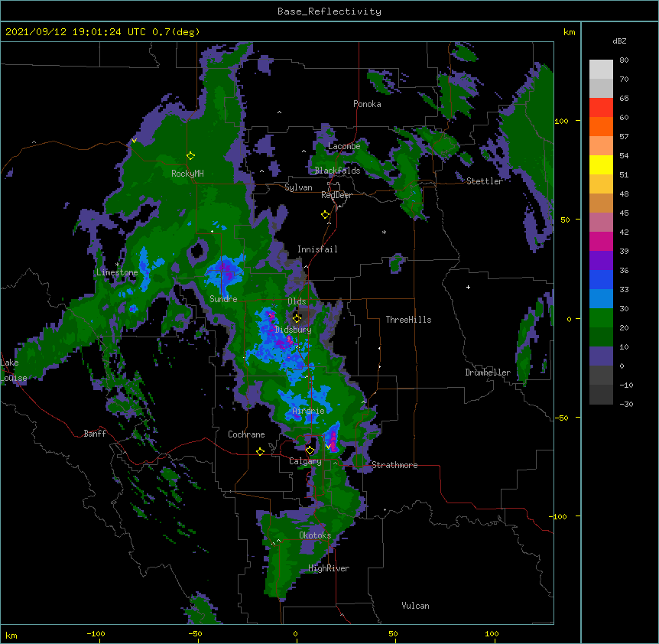Viewport: 659px width, 644px height.
Task: Click the Base_Reflectivity title
Action: 329,11
